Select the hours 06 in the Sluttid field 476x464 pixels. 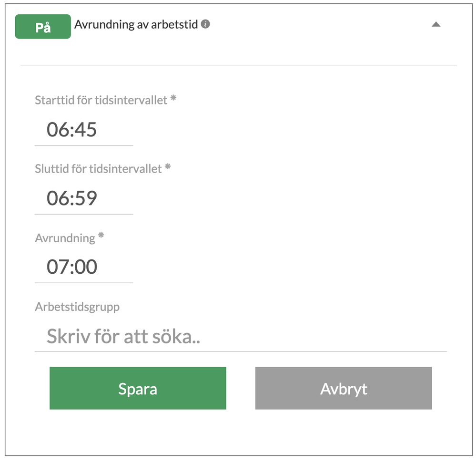point(57,198)
